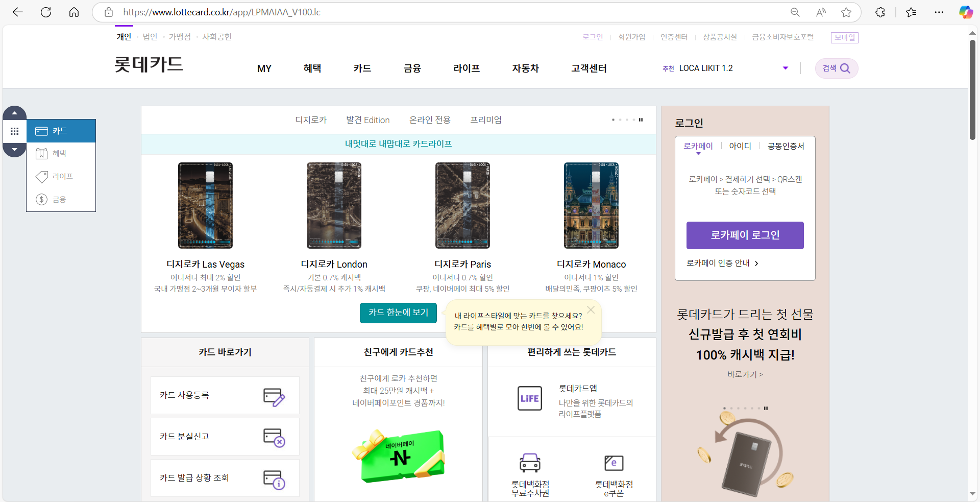Switch to the 디지로카 card tab
Viewport: 980px width, 502px height.
point(311,120)
